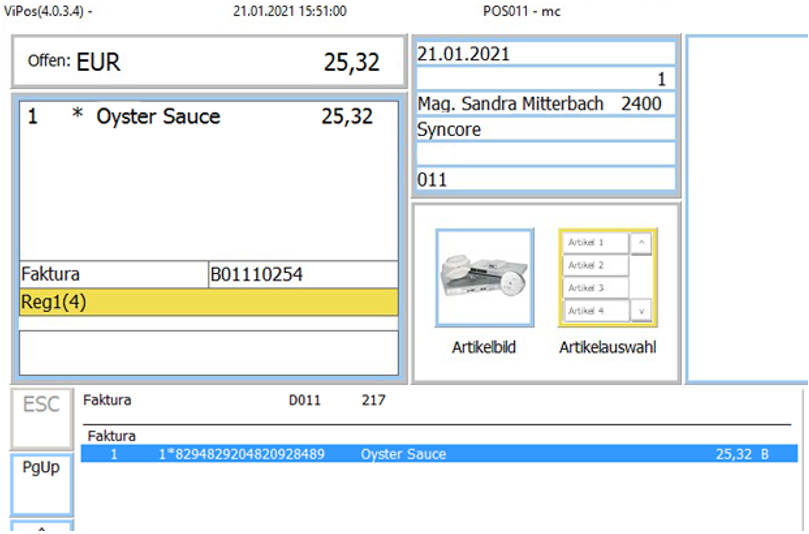This screenshot has width=809, height=534.
Task: Open the Artikelauswahl article selection icon
Action: (607, 278)
